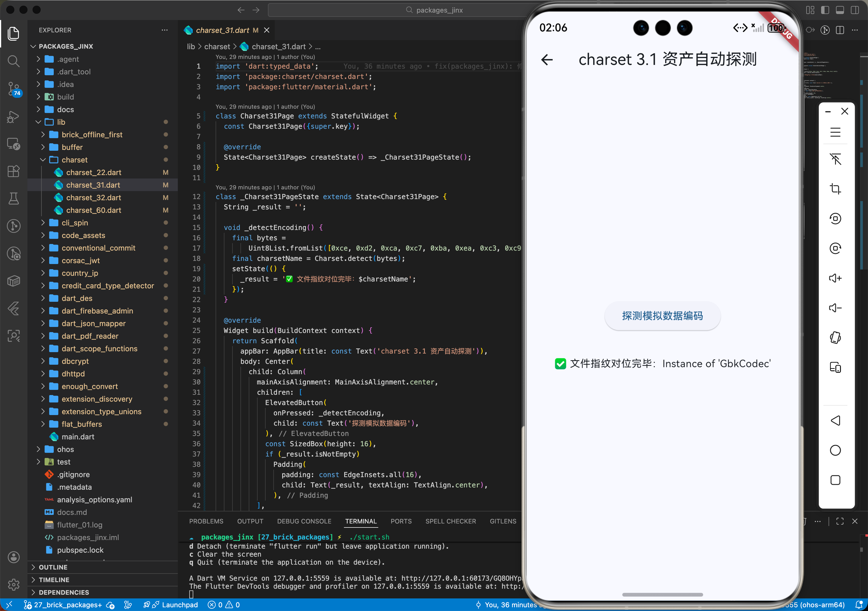Open the Search view in activity bar
The height and width of the screenshot is (611, 868).
click(x=14, y=61)
